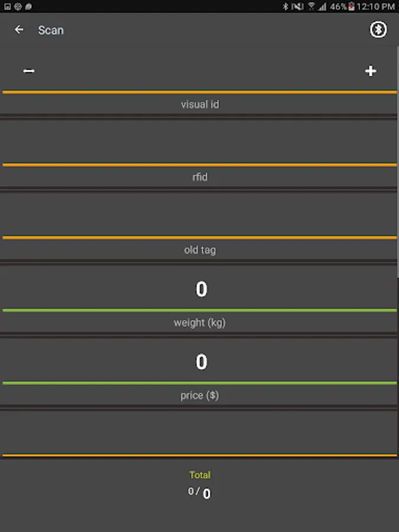Tap the NFC icon in the status bar
Image resolution: width=399 pixels, height=532 pixels.
[297, 7]
